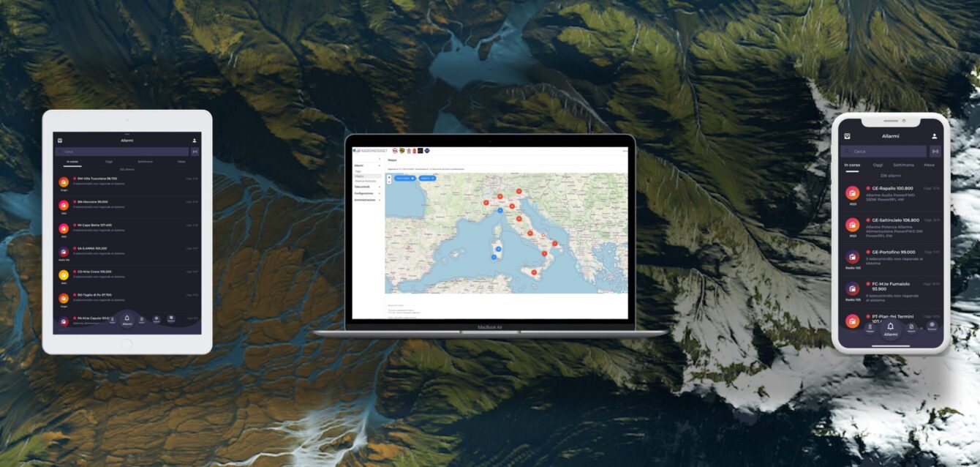
Task: Click the blue cluster marker on Sardinia
Action: (x=498, y=250)
